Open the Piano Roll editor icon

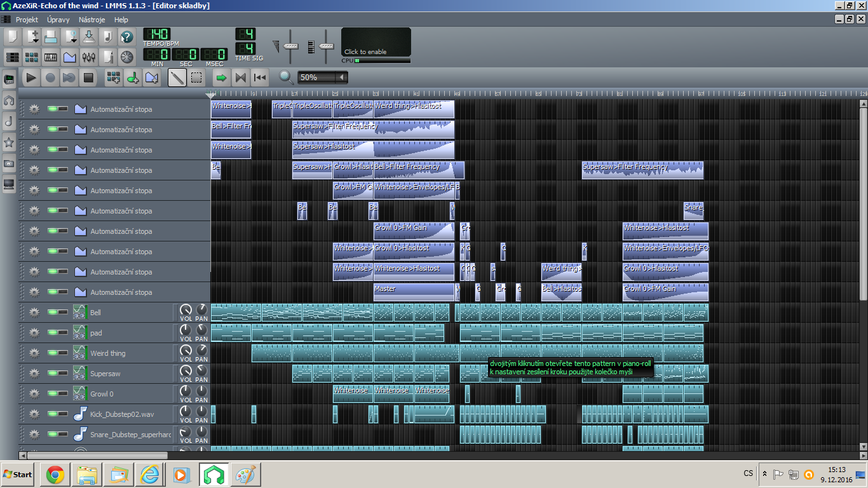50,57
